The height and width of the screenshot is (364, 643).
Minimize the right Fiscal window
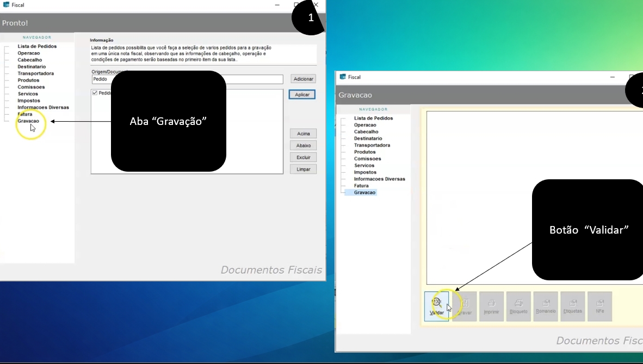613,77
